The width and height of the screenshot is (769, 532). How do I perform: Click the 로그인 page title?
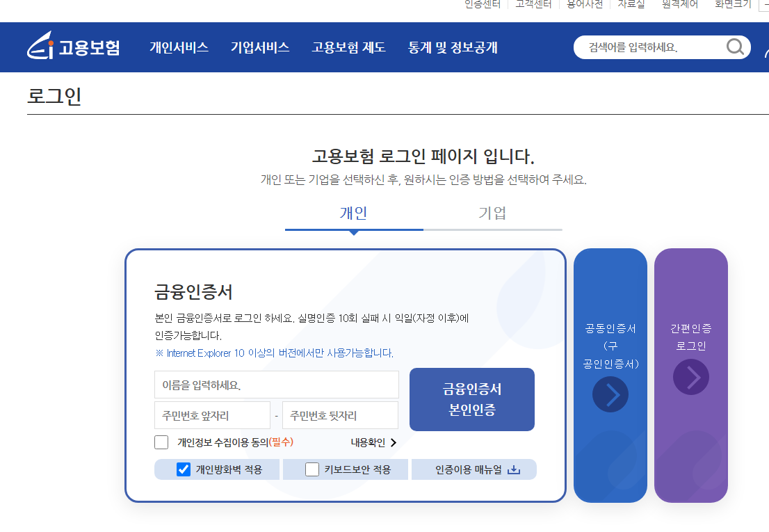(54, 96)
